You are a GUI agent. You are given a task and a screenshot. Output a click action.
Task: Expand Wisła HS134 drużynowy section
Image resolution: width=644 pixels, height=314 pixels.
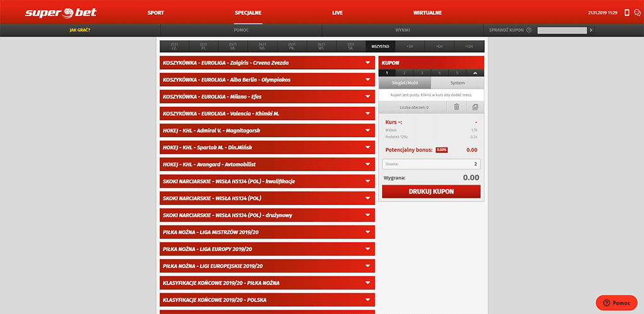[x=267, y=215]
